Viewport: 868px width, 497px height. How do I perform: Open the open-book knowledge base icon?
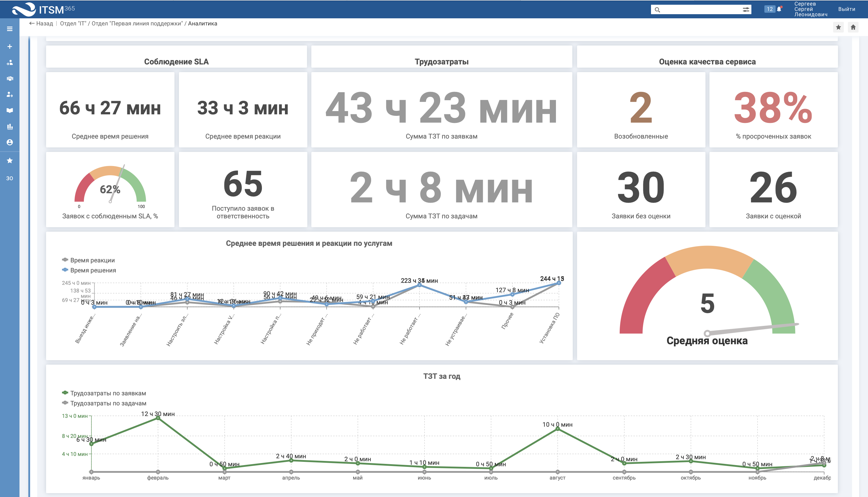9,110
